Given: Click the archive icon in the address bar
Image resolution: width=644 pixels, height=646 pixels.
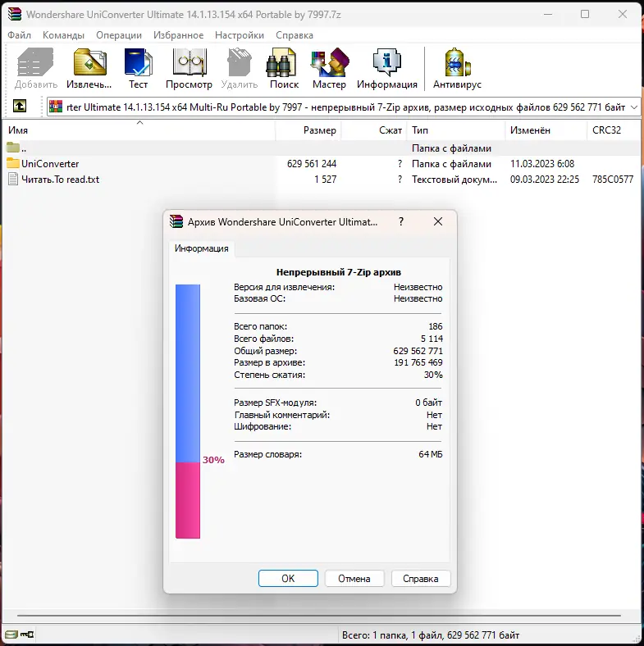Looking at the screenshot, I should [56, 107].
